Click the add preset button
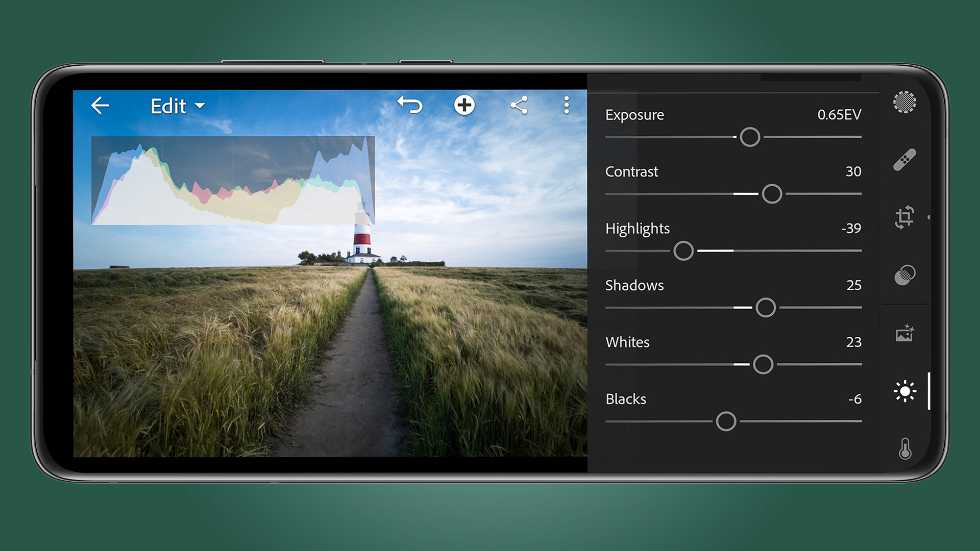This screenshot has height=551, width=980. click(465, 106)
